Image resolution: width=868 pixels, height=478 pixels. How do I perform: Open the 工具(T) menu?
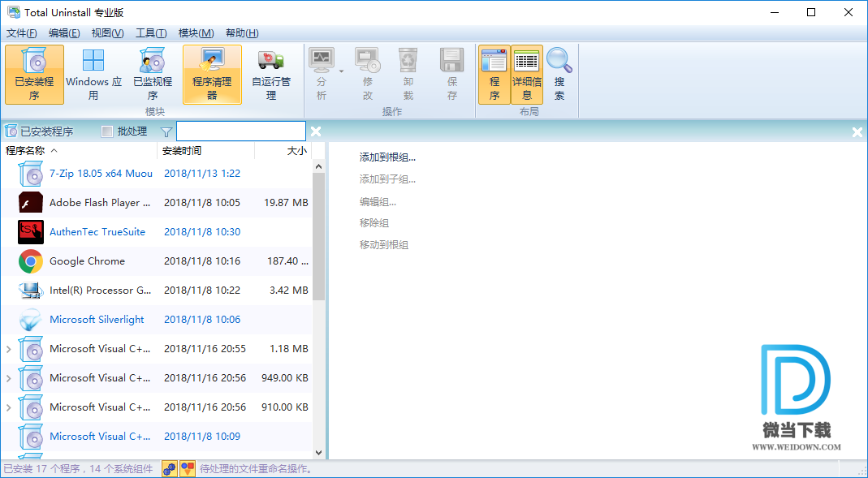pos(151,33)
